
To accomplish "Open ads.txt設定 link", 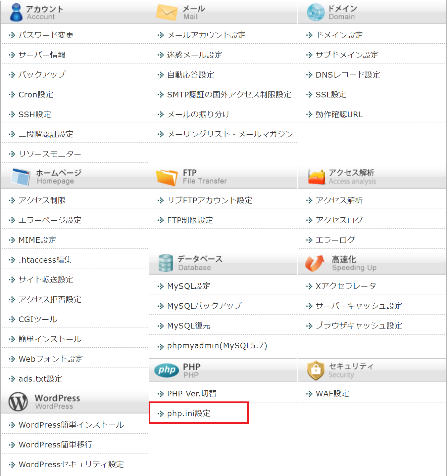I will 41,379.
